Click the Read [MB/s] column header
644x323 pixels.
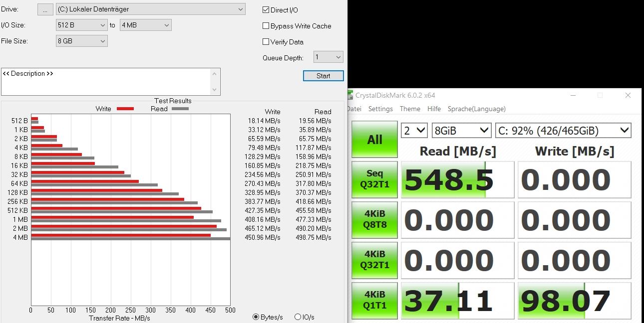[x=458, y=151]
